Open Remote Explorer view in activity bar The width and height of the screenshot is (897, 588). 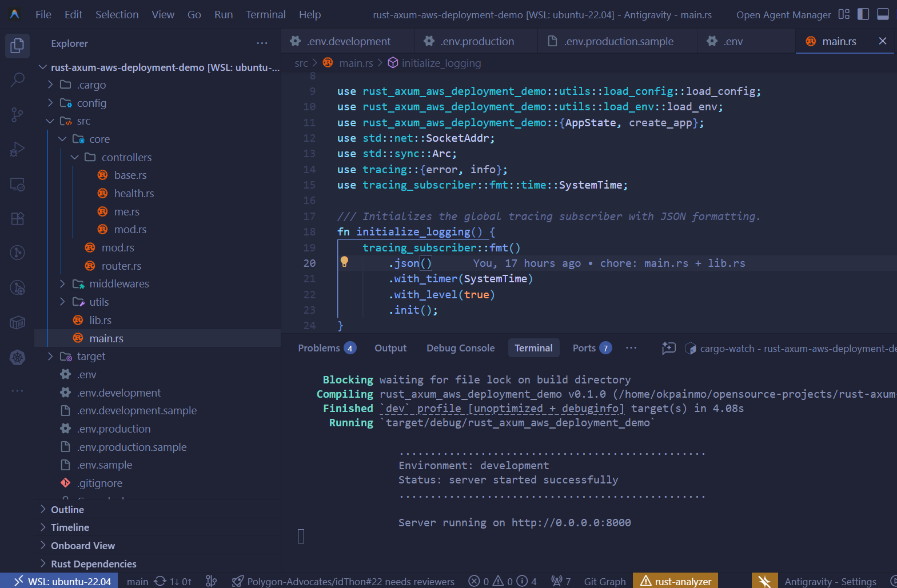click(17, 185)
